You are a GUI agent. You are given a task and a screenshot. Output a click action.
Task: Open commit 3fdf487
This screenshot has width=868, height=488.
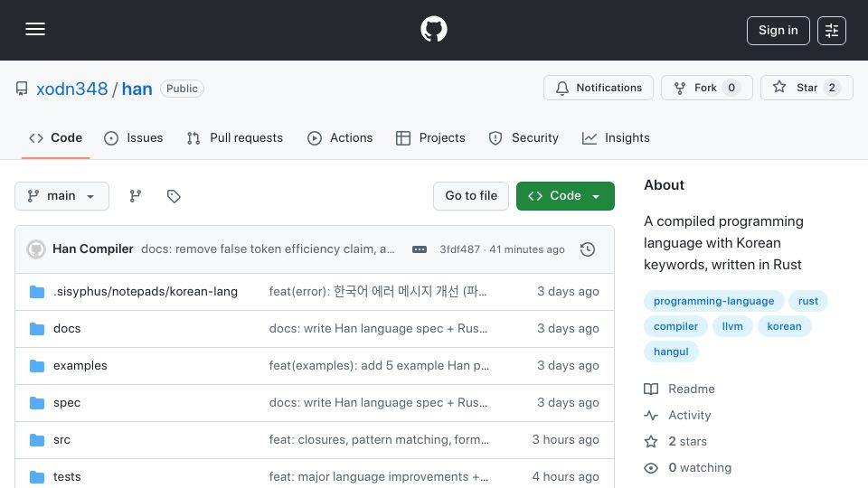tap(459, 249)
